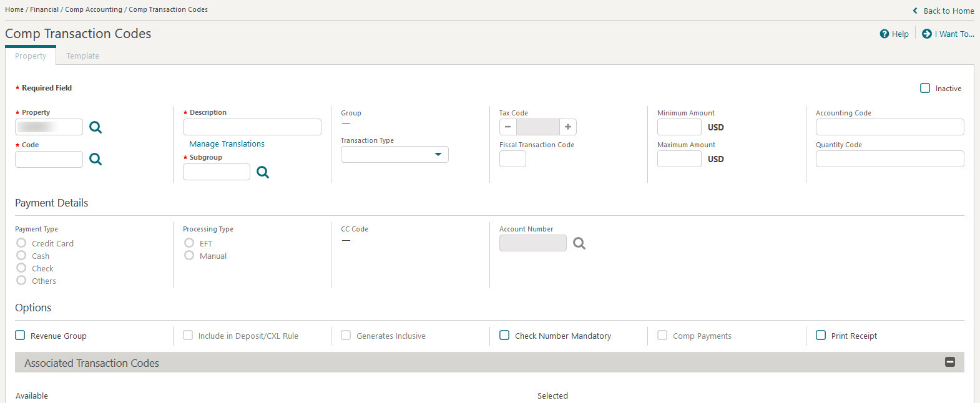Click the Tax Code value field

pyautogui.click(x=538, y=127)
